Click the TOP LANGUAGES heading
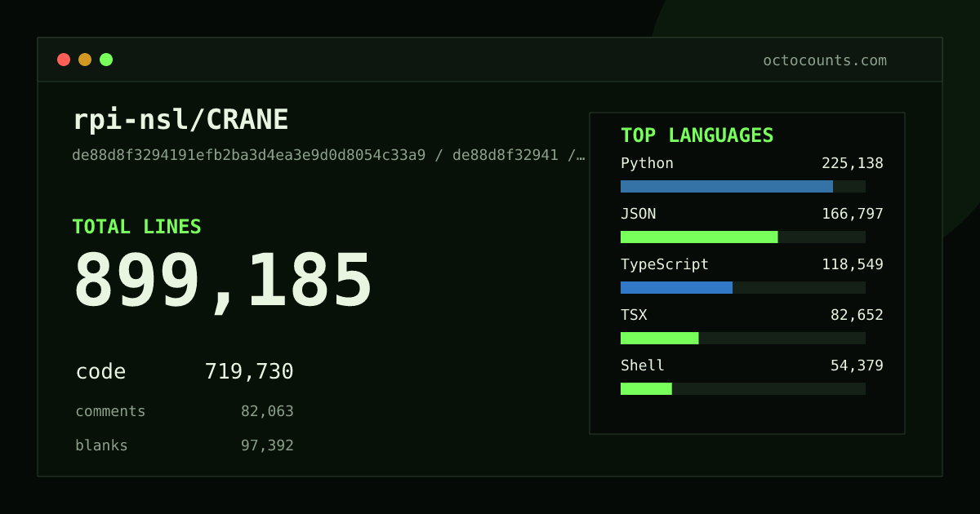This screenshot has width=980, height=514. (x=697, y=135)
